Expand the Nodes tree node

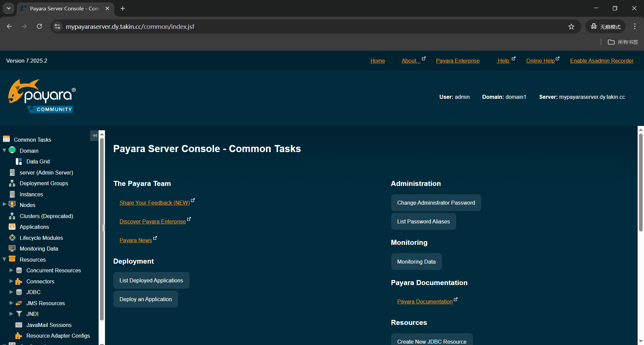[x=4, y=204]
